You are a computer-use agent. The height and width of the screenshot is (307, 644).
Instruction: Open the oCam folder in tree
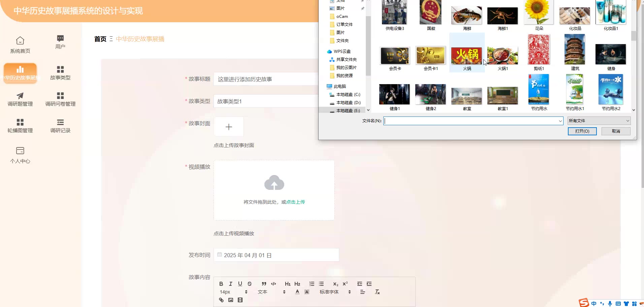(339, 16)
